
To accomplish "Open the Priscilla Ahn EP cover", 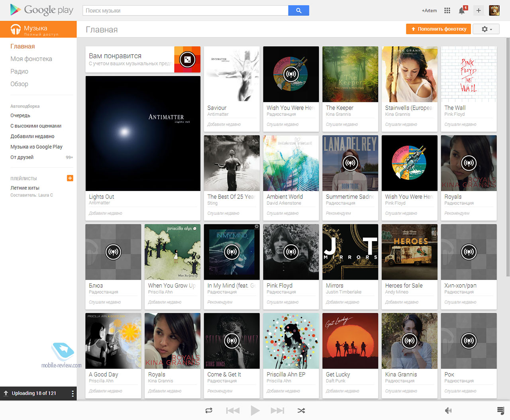I will 291,341.
